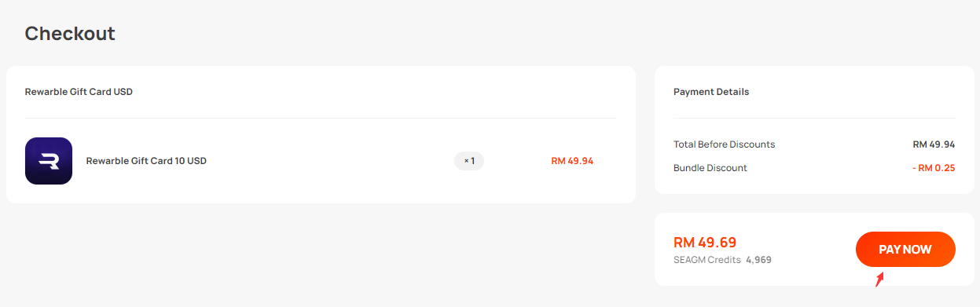Click the Checkout page heading
The width and height of the screenshot is (980, 307).
click(70, 33)
